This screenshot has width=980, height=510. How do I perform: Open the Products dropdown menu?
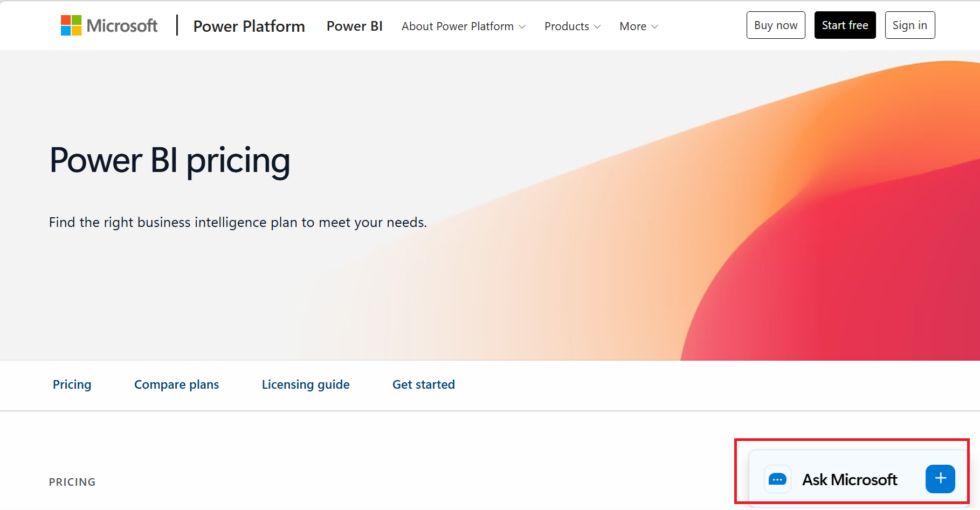click(572, 26)
